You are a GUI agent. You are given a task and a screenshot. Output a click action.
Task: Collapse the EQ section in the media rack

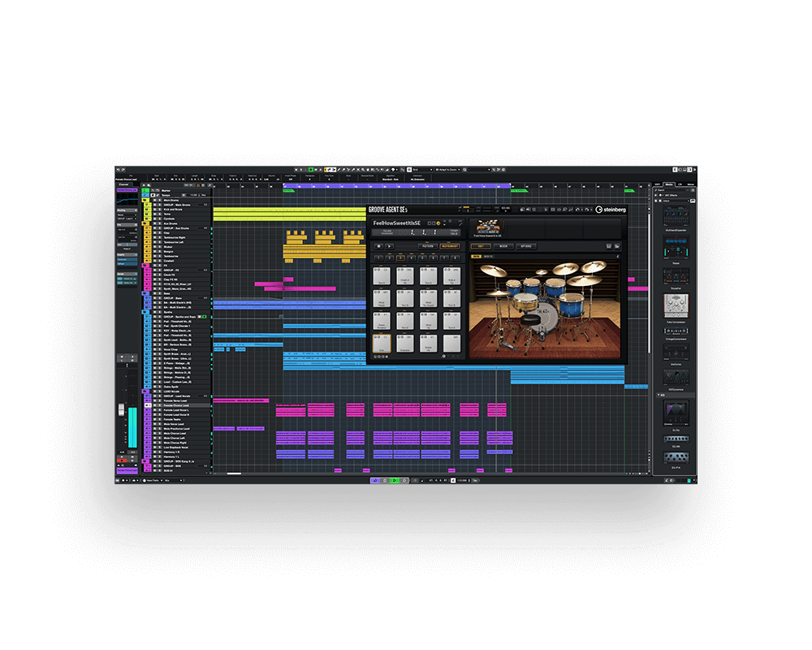click(659, 395)
